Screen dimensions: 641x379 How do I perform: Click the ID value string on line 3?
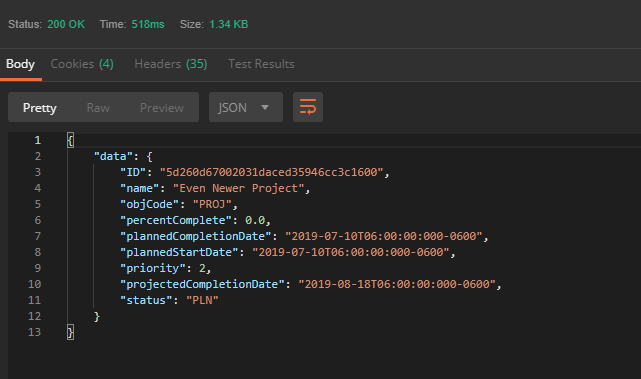tap(271, 172)
